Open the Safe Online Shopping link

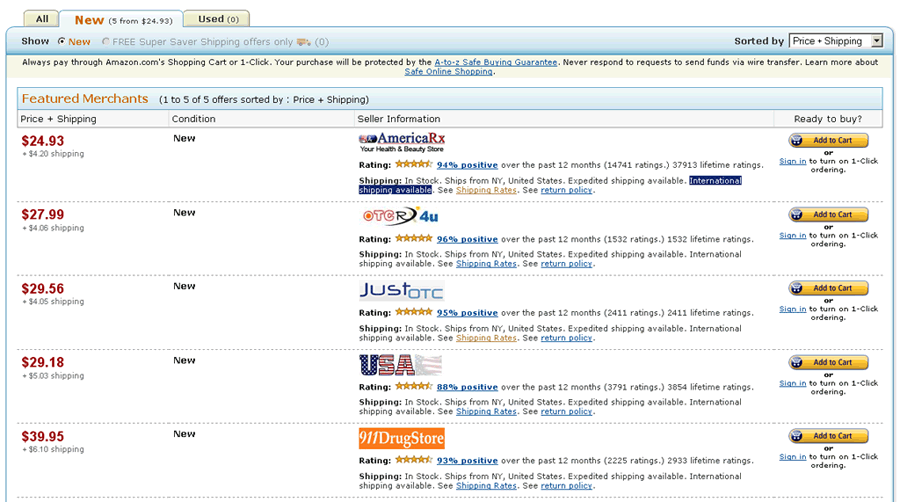(x=448, y=72)
